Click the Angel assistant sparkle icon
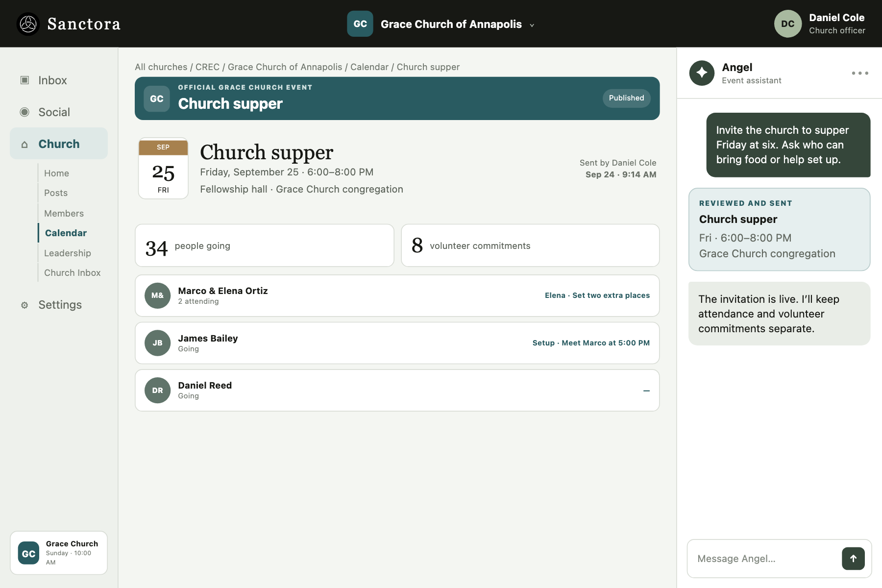The height and width of the screenshot is (588, 882). tap(702, 73)
